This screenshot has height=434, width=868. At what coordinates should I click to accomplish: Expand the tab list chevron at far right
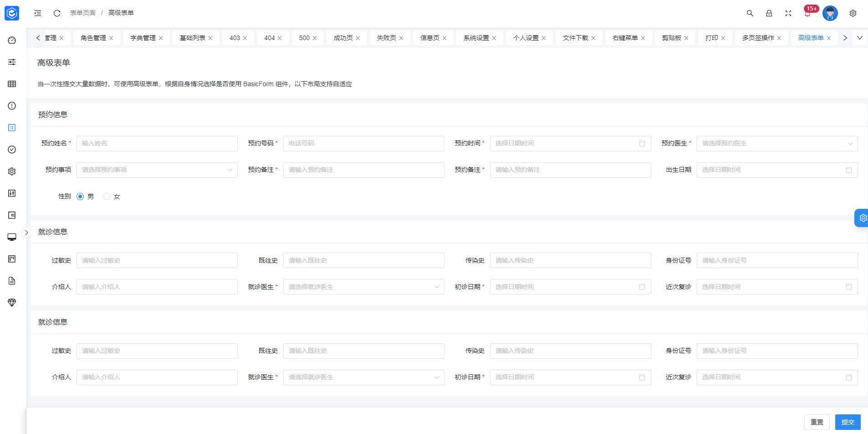pos(859,38)
